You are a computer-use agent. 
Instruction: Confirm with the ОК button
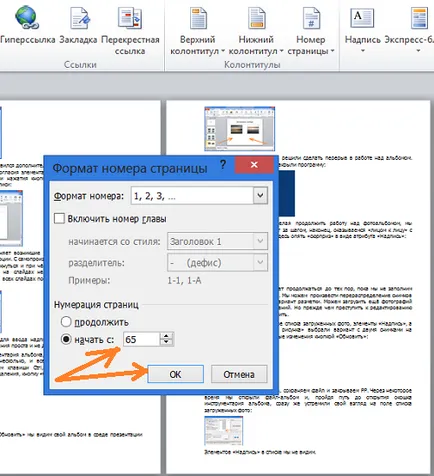click(x=175, y=374)
